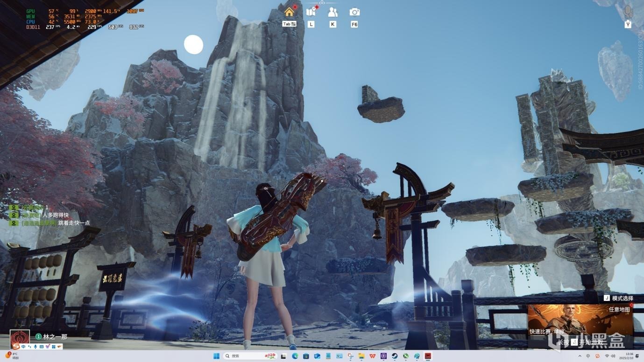This screenshot has width=644, height=362.
Task: Switch to the running game taskbar icon
Action: point(428,356)
